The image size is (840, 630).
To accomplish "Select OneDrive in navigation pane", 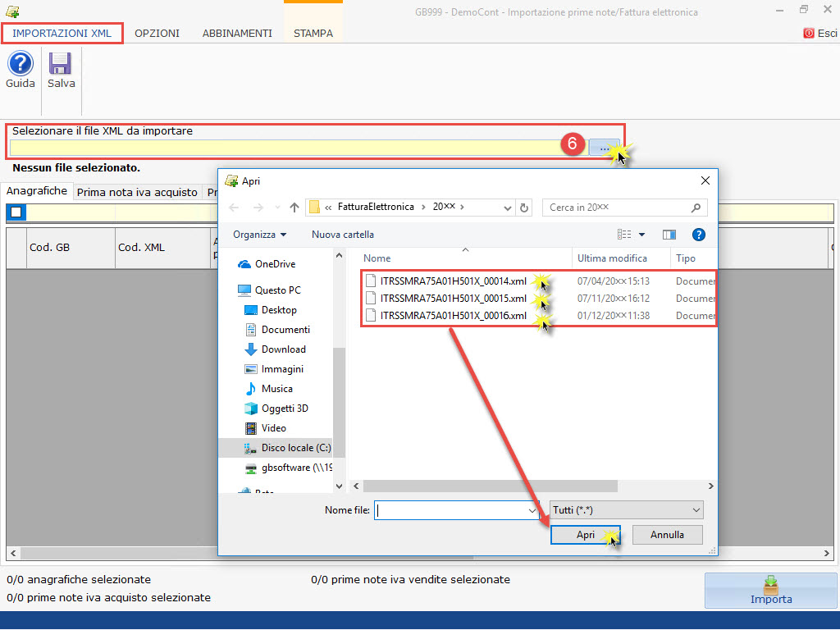I will (x=274, y=264).
